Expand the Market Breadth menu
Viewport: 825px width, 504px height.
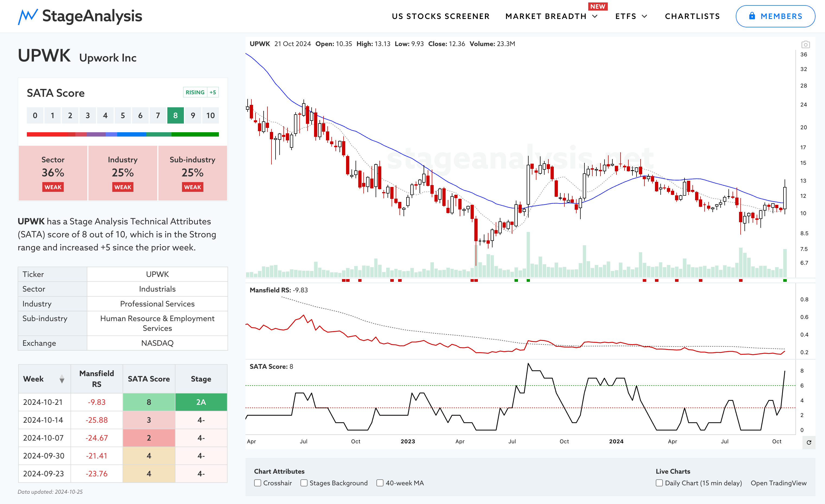click(x=551, y=16)
